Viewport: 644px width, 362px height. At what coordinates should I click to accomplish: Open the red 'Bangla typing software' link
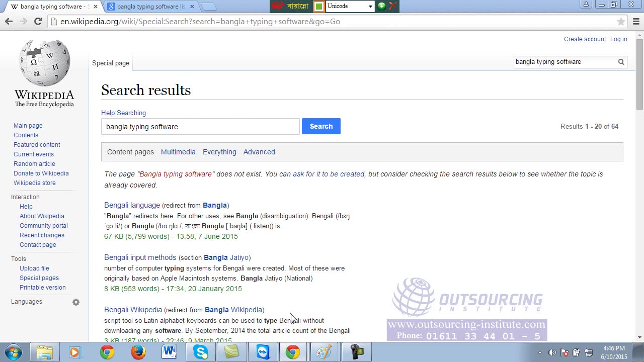[x=176, y=174]
